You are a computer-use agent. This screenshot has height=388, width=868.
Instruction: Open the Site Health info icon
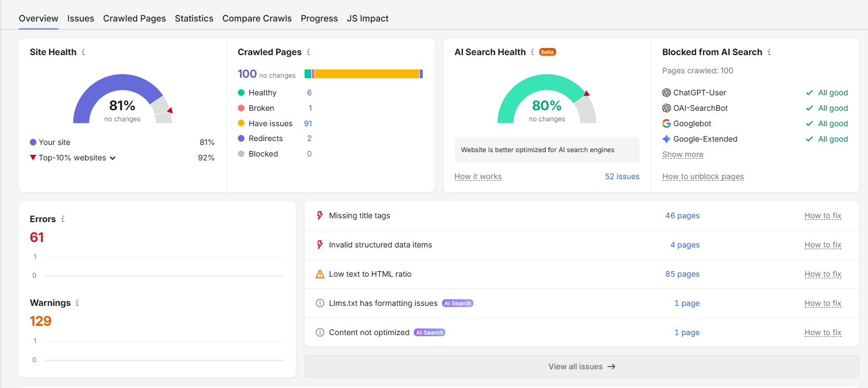(x=83, y=52)
